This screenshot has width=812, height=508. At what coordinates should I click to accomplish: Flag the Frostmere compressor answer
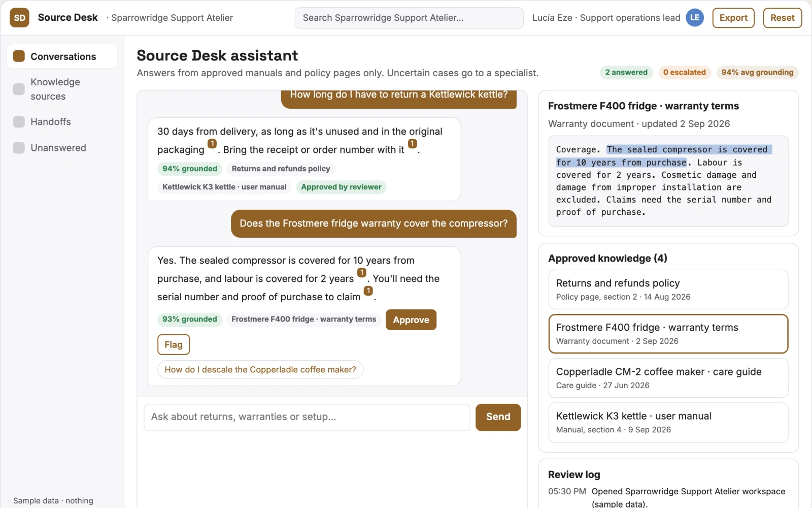coord(174,344)
